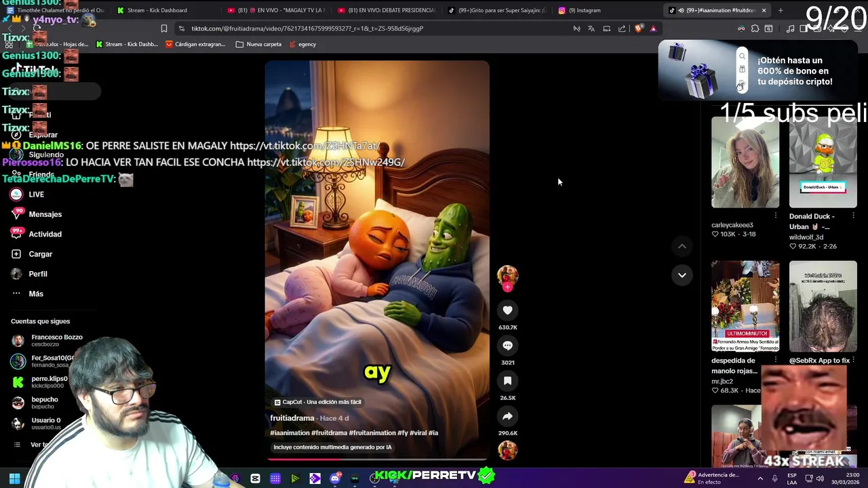Open the spinning sound disc below the share button
The width and height of the screenshot is (868, 488).
pyautogui.click(x=507, y=450)
